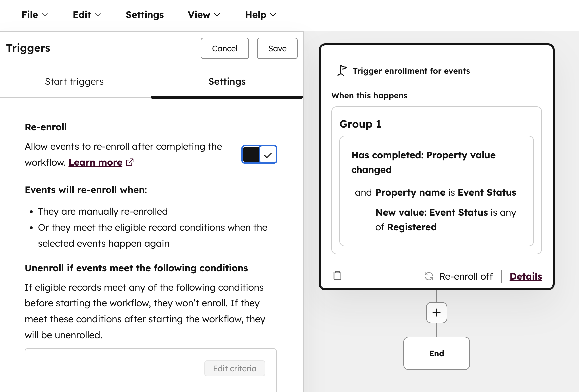Click 'Has completed: Property value changed' condition
Image resolution: width=579 pixels, height=392 pixels.
[423, 162]
